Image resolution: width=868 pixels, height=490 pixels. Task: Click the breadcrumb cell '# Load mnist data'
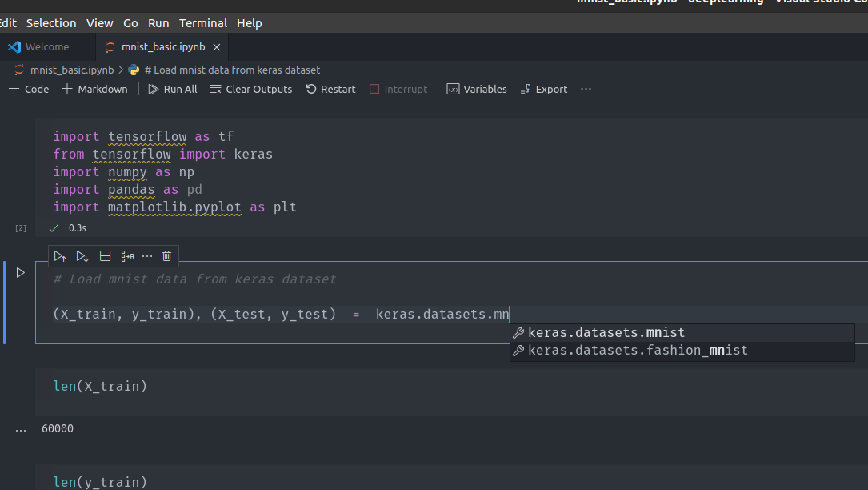tap(232, 70)
